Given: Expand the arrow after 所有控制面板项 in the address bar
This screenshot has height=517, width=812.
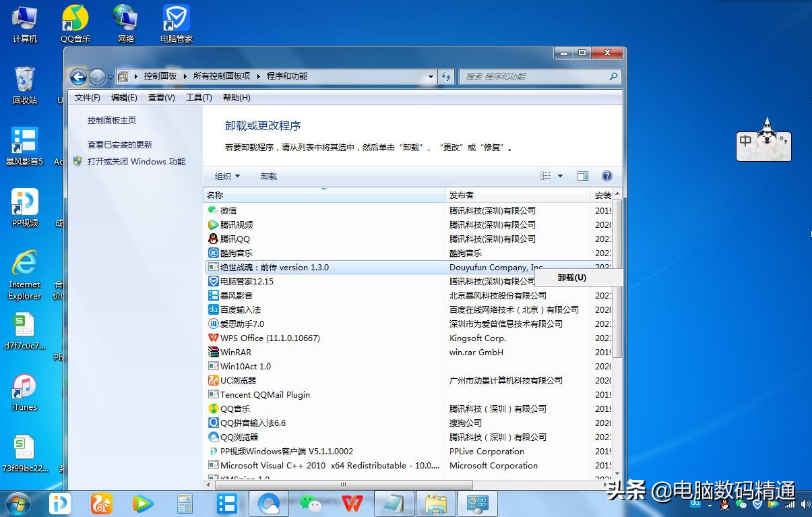Looking at the screenshot, I should (x=257, y=77).
